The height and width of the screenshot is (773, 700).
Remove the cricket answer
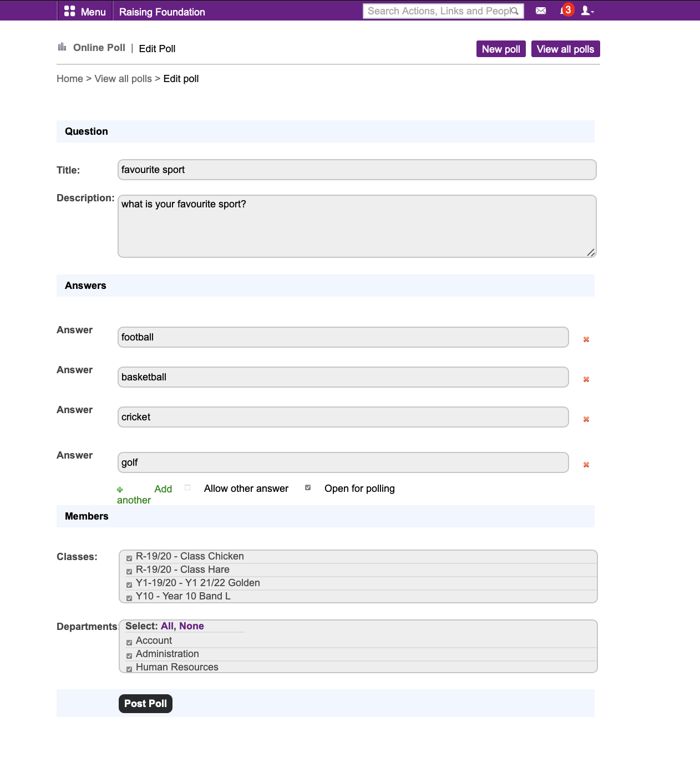coord(586,419)
